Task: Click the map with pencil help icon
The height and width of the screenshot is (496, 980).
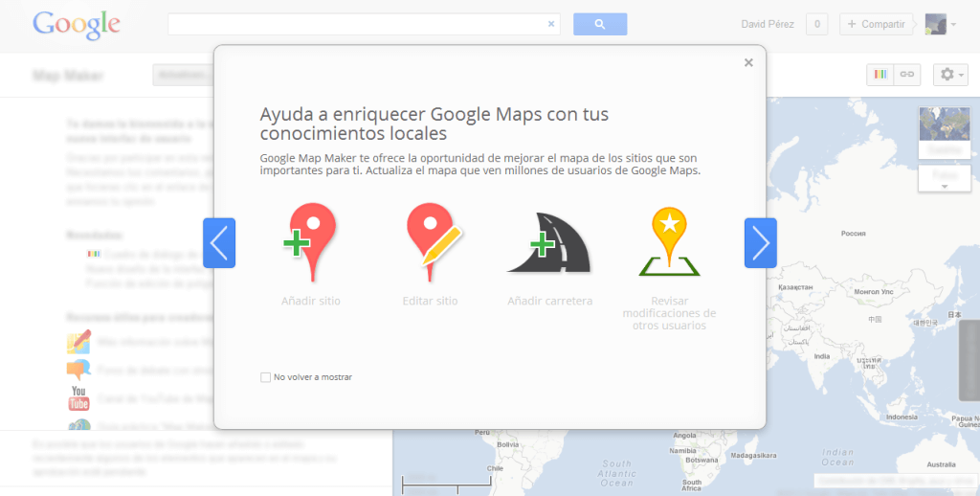Action: (x=78, y=342)
